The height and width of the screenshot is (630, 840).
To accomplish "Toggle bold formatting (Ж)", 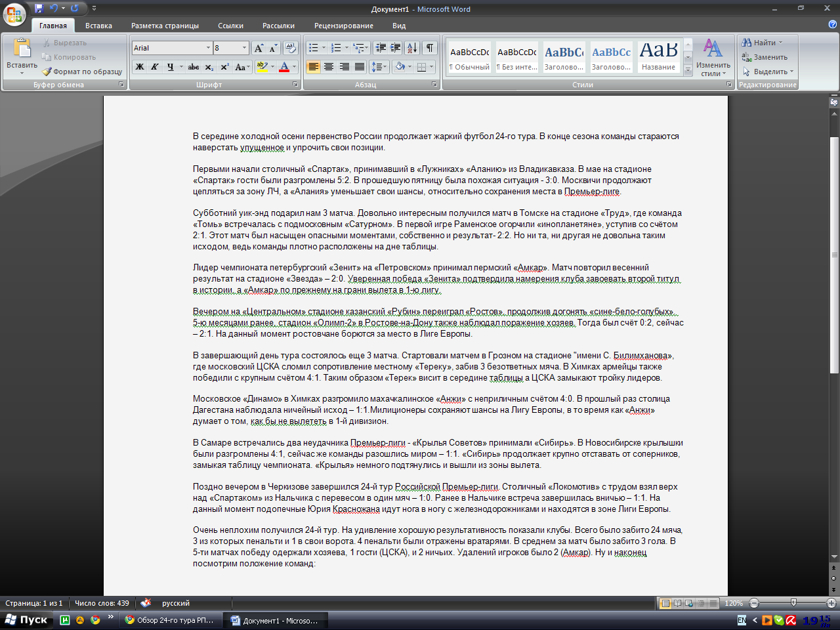I will pos(140,67).
